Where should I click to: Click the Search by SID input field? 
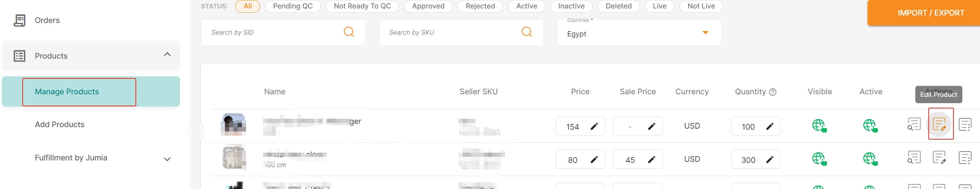283,33
